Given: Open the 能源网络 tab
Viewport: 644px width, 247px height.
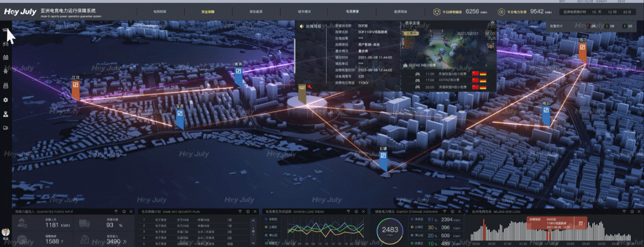Looking at the screenshot, I should coord(401,11).
